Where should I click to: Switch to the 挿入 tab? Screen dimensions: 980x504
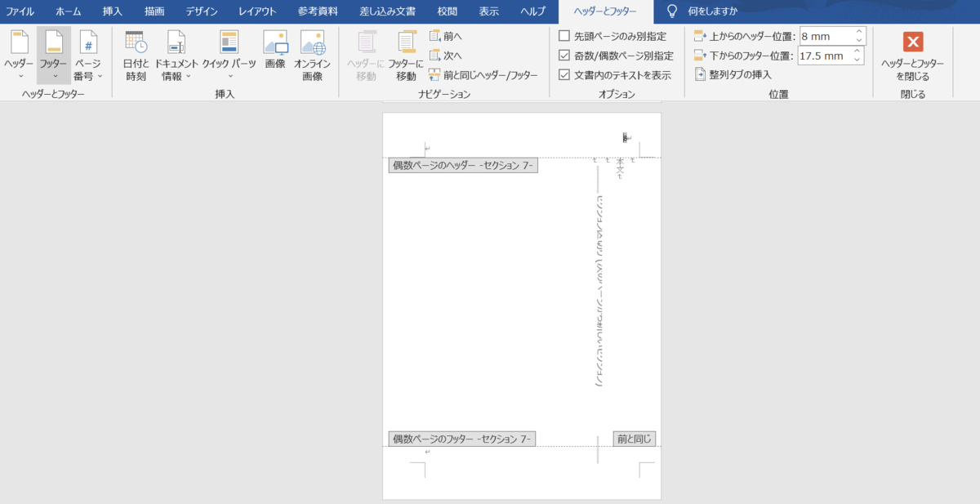tap(113, 11)
